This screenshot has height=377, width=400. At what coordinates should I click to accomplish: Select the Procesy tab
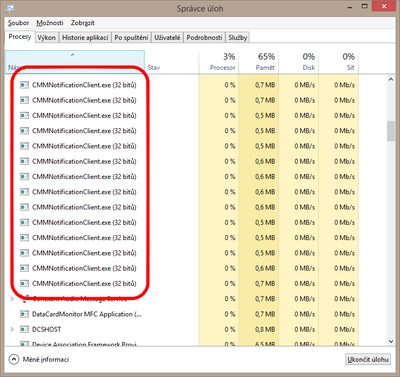click(20, 37)
